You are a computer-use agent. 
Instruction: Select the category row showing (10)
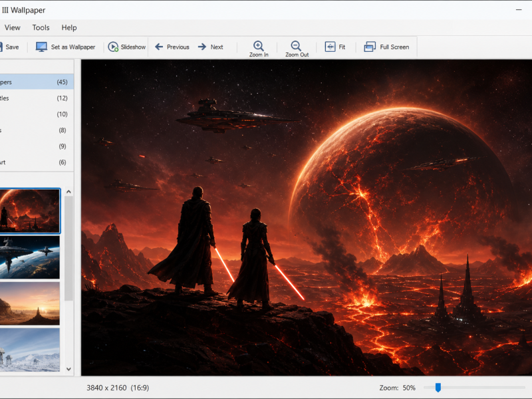37,114
